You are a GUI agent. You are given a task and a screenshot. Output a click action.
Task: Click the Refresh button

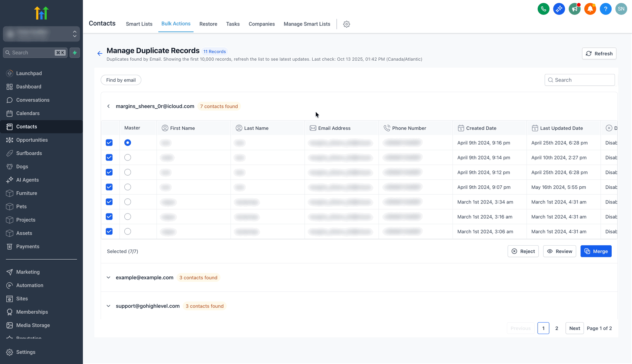[599, 54]
